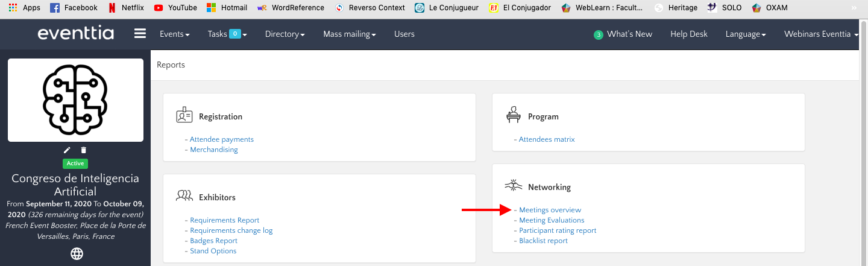Open the Badges Report link

coord(213,241)
